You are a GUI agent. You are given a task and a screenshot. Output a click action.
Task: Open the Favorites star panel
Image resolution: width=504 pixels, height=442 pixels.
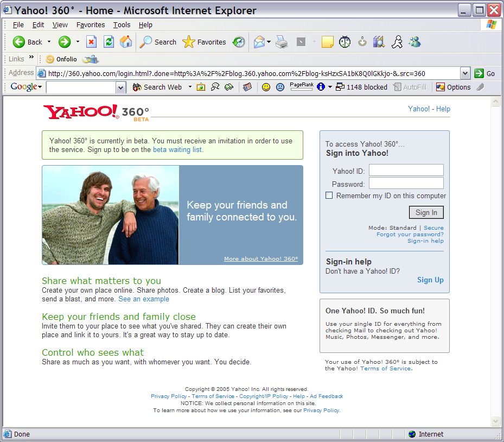(x=205, y=42)
